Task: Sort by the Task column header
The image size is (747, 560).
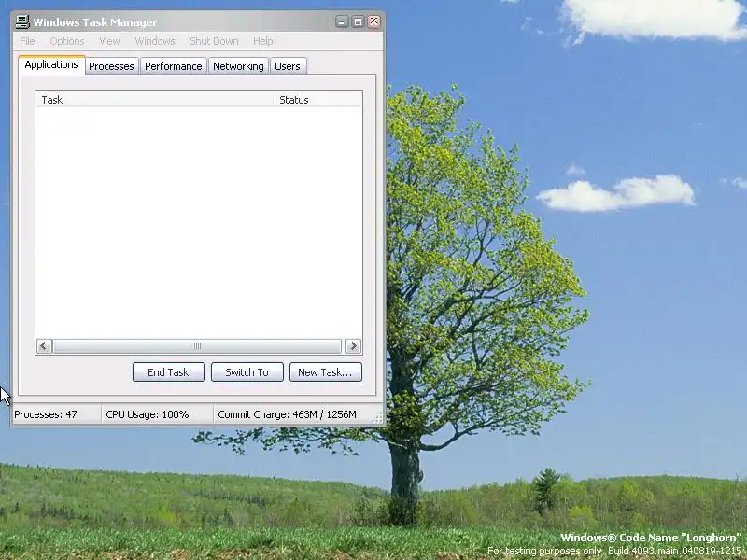Action: coord(154,100)
